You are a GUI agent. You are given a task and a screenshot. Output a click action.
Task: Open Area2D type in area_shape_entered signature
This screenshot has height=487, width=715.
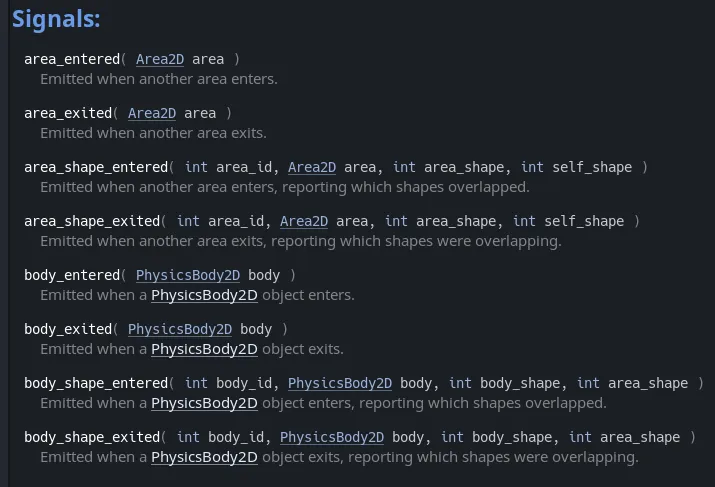tap(311, 167)
